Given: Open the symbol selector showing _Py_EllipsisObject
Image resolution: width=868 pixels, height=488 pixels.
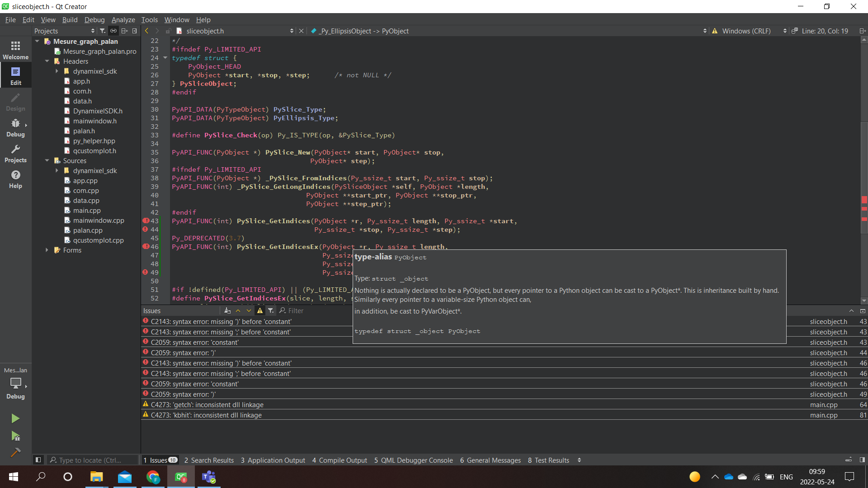Looking at the screenshot, I should point(509,31).
